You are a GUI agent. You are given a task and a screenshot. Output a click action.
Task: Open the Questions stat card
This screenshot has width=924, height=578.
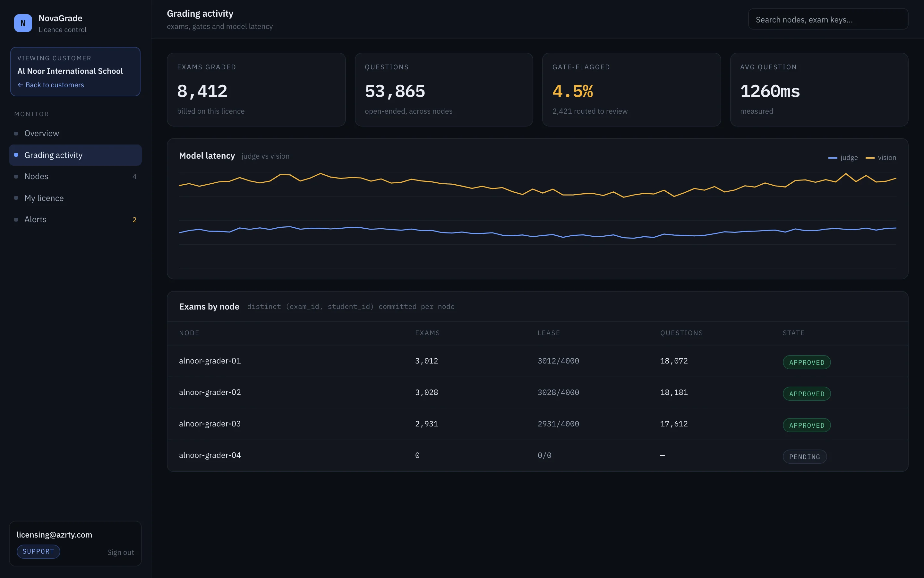click(444, 90)
